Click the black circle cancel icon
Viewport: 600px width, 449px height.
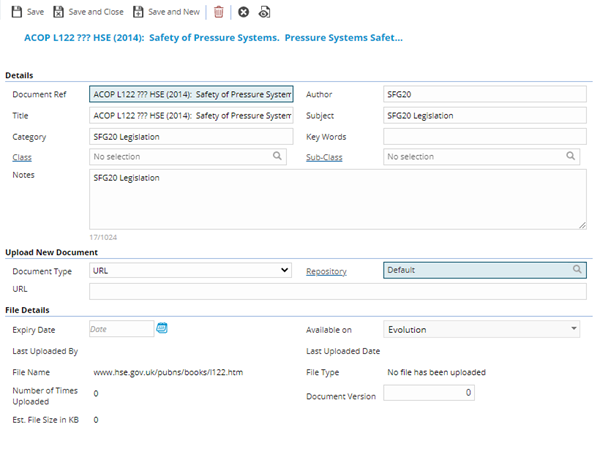point(243,12)
